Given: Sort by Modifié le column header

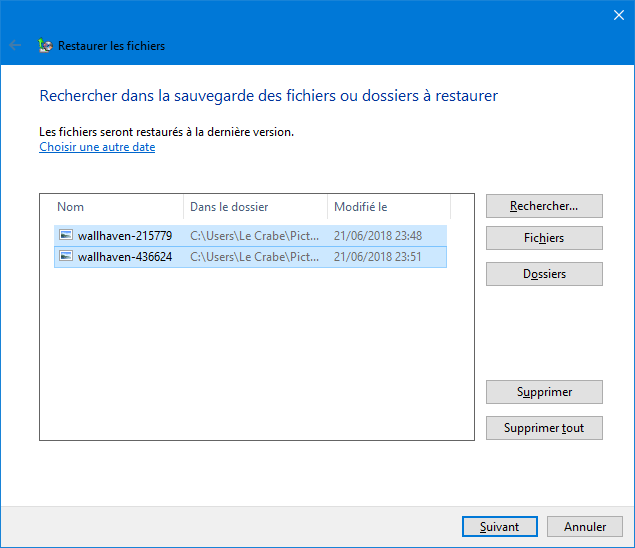Looking at the screenshot, I should [x=389, y=207].
